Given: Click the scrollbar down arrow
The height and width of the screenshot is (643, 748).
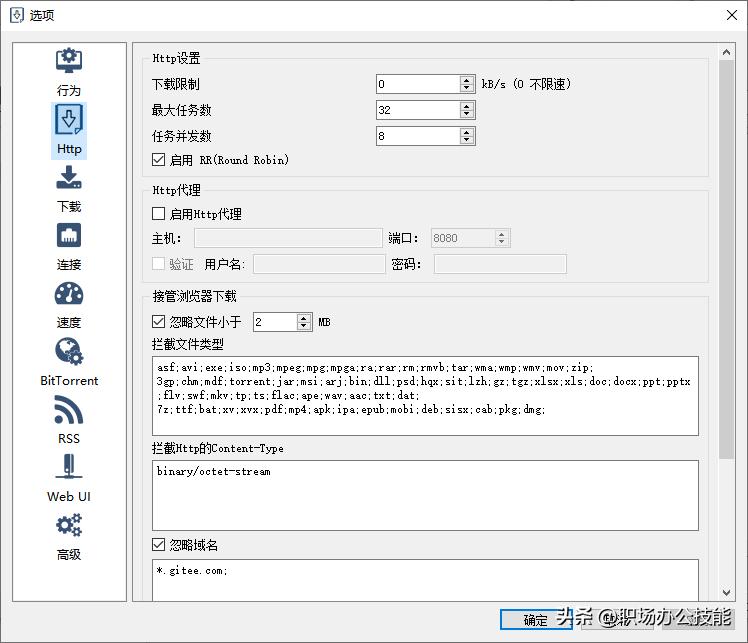Looking at the screenshot, I should click(726, 593).
